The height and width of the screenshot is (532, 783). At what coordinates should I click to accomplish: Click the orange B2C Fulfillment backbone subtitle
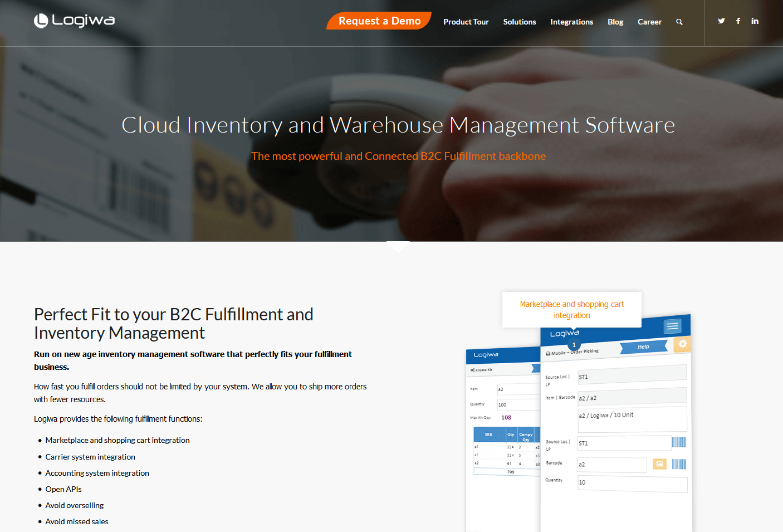tap(398, 156)
